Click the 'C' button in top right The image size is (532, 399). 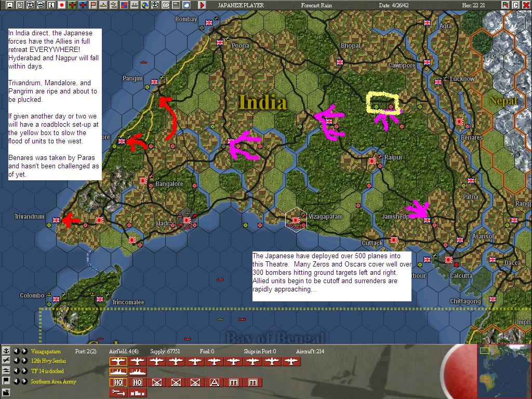pyautogui.click(x=516, y=5)
